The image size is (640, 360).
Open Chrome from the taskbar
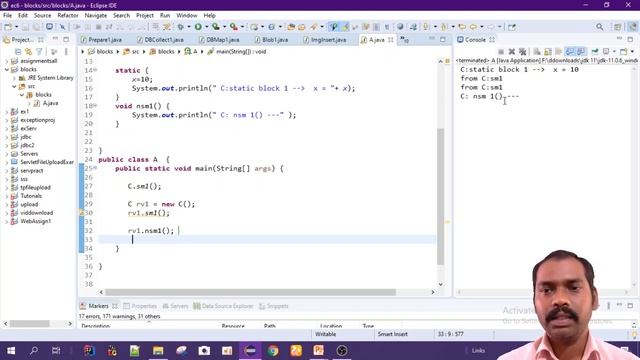click(x=273, y=351)
